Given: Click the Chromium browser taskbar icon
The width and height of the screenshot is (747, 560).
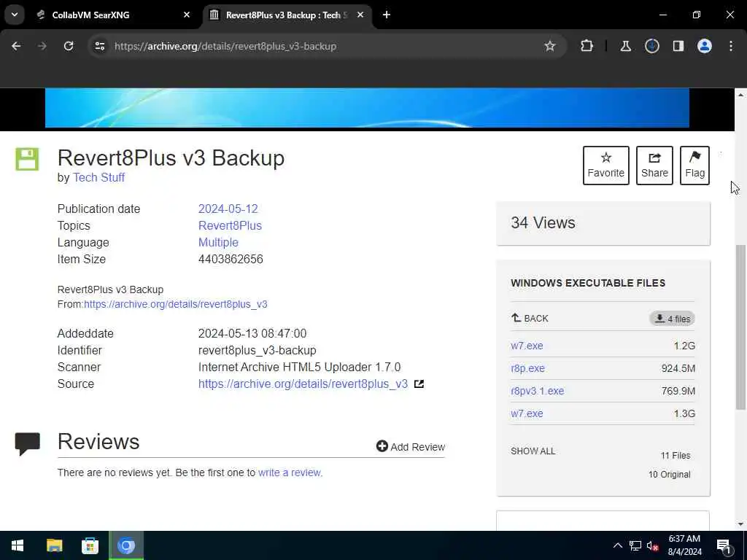Looking at the screenshot, I should tap(125, 545).
